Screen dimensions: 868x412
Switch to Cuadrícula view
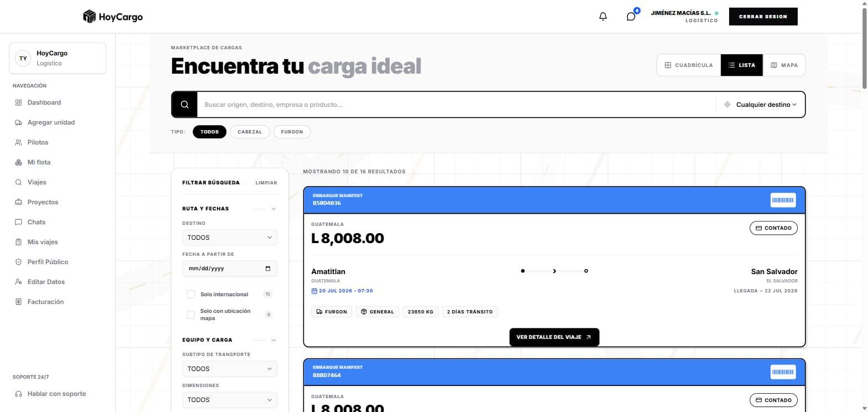[689, 65]
